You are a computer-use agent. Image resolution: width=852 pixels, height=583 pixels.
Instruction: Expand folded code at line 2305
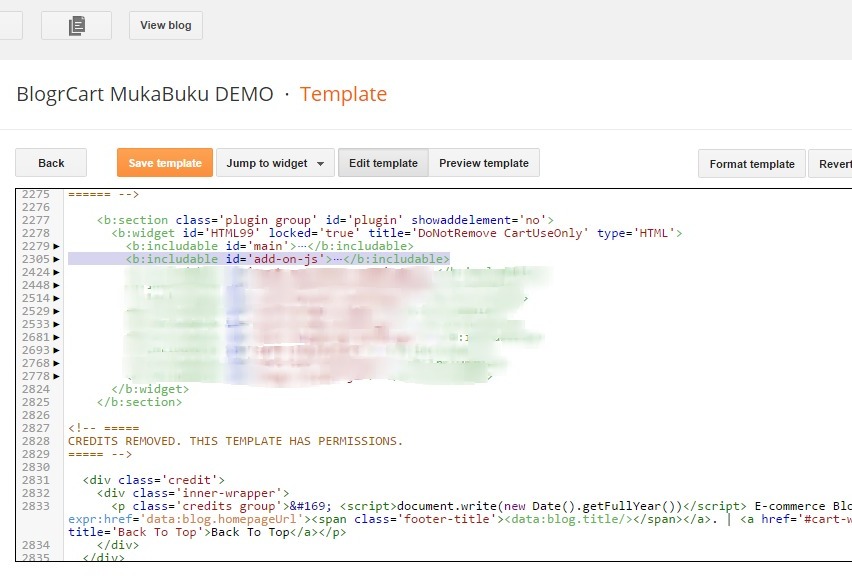pos(57,259)
